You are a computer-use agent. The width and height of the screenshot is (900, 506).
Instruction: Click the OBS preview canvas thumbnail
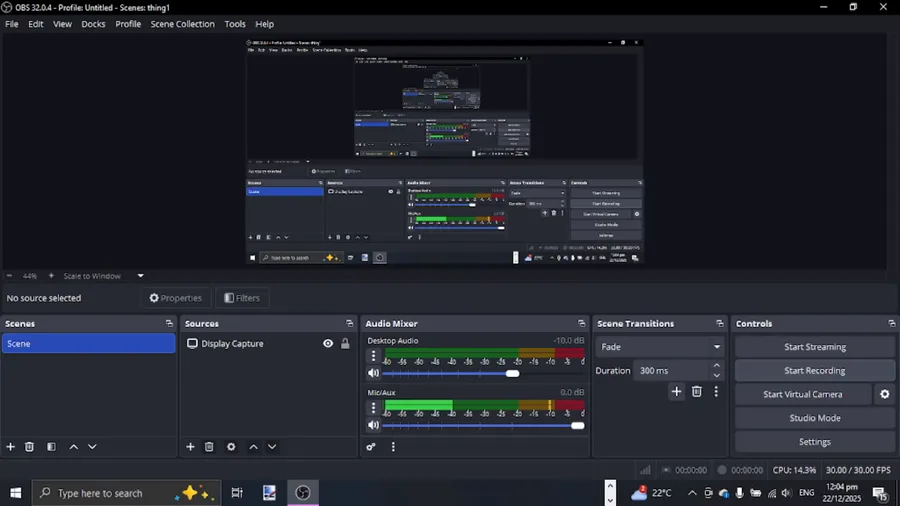444,151
